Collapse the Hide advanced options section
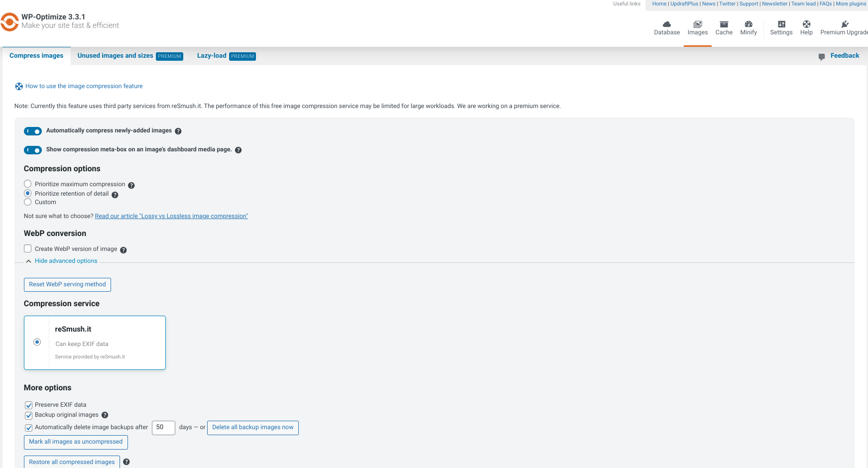Viewport: 868px width, 468px height. tap(66, 261)
